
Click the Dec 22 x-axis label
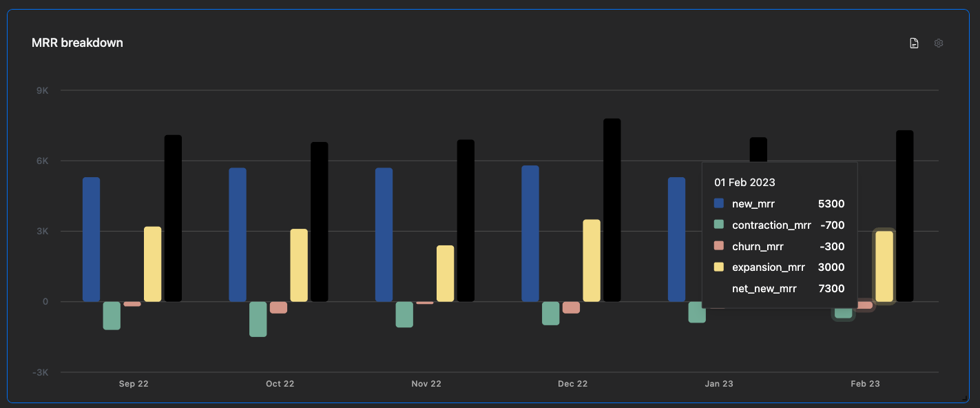point(572,384)
